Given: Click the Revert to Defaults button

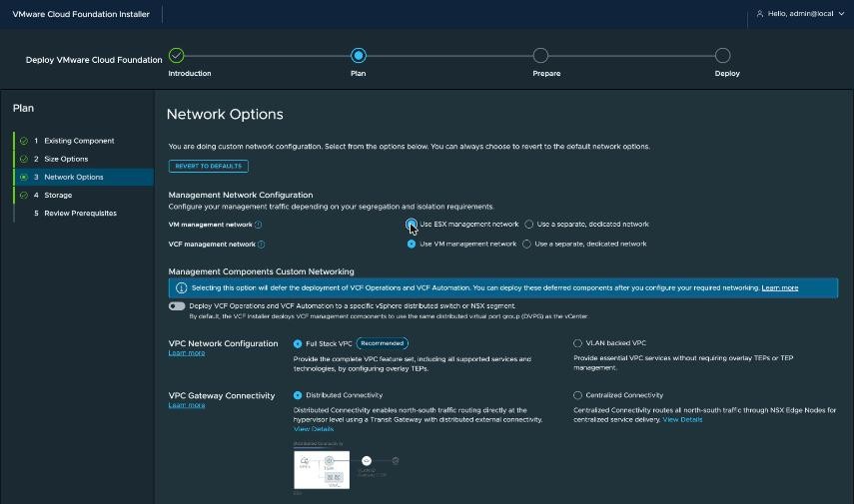Looking at the screenshot, I should click(209, 166).
